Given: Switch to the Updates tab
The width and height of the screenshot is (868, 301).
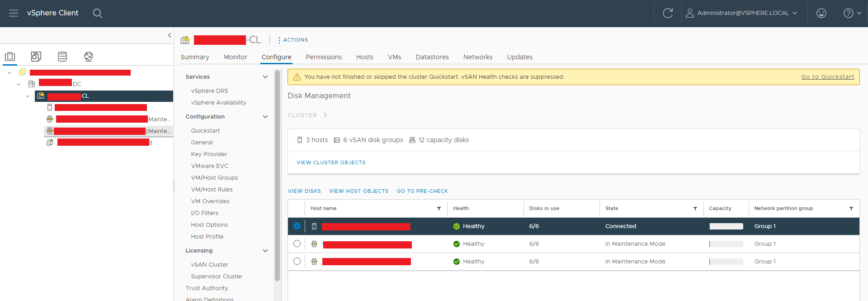Looking at the screenshot, I should pos(520,57).
